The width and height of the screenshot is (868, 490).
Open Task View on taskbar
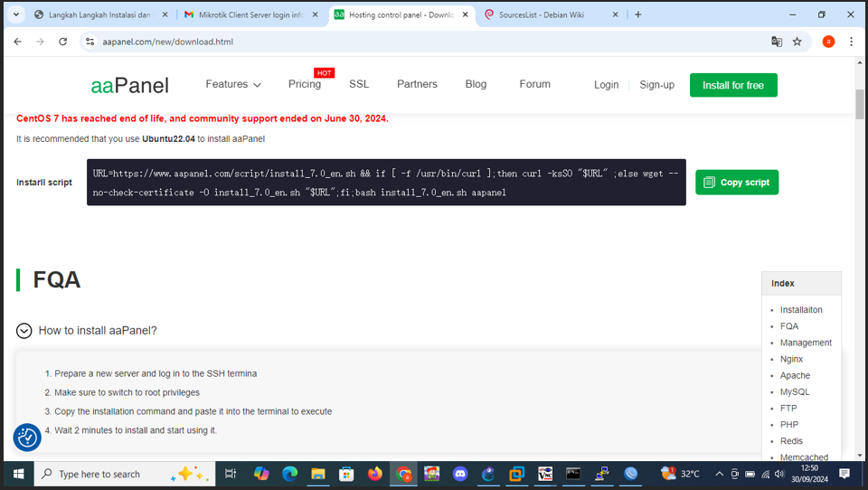[231, 474]
